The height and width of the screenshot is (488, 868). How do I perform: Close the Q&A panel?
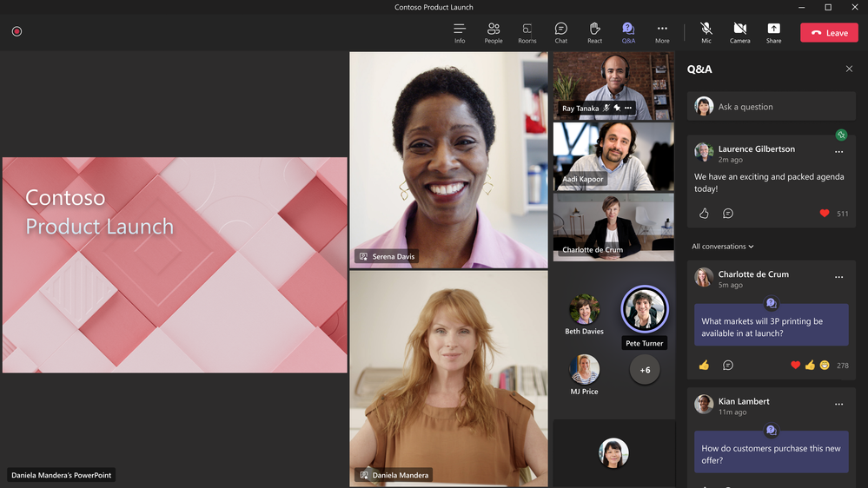pyautogui.click(x=849, y=69)
